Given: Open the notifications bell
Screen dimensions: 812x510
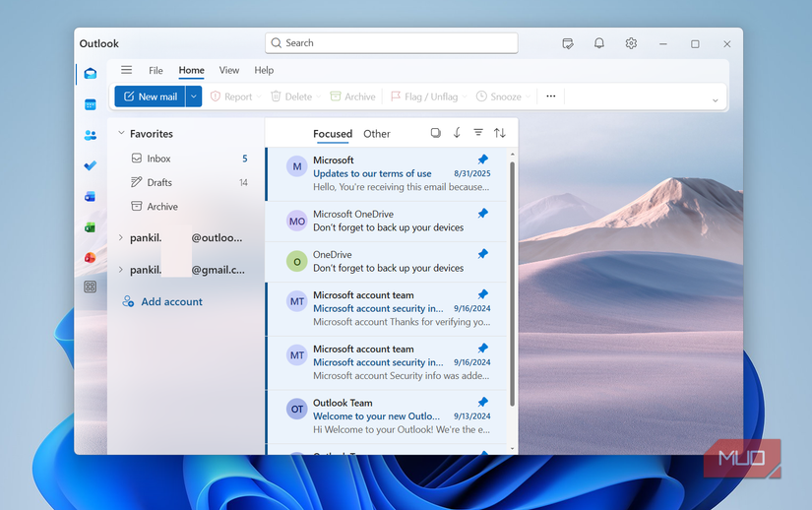Looking at the screenshot, I should pos(599,43).
